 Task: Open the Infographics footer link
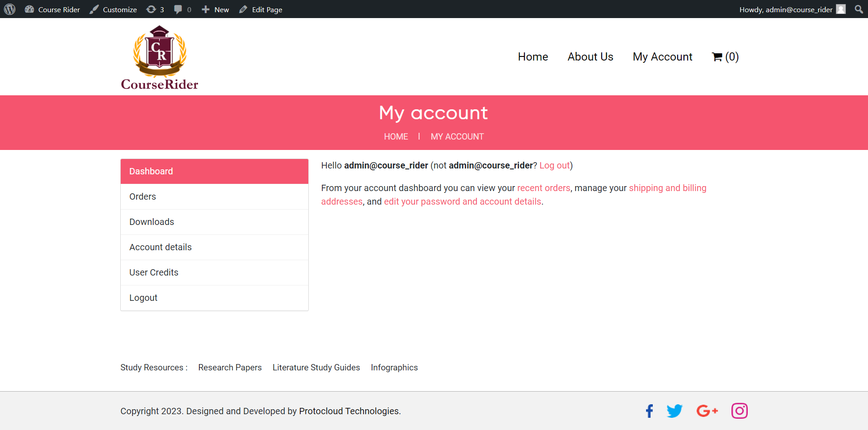tap(394, 368)
